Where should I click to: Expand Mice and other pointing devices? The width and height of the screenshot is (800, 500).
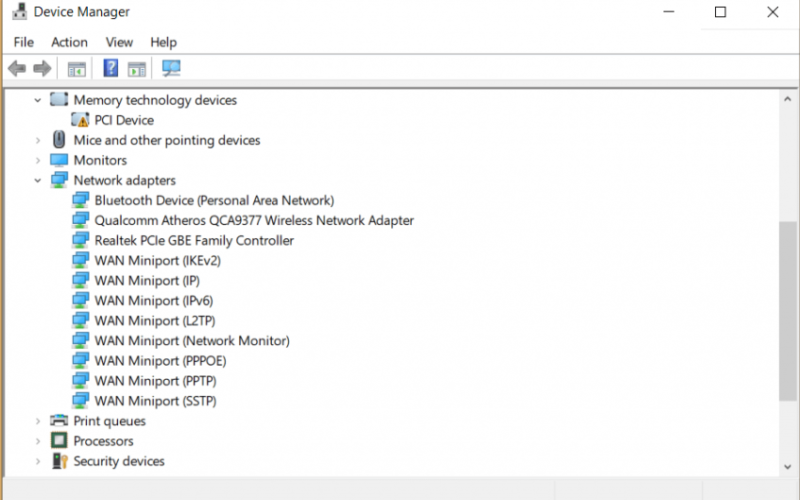pos(38,140)
